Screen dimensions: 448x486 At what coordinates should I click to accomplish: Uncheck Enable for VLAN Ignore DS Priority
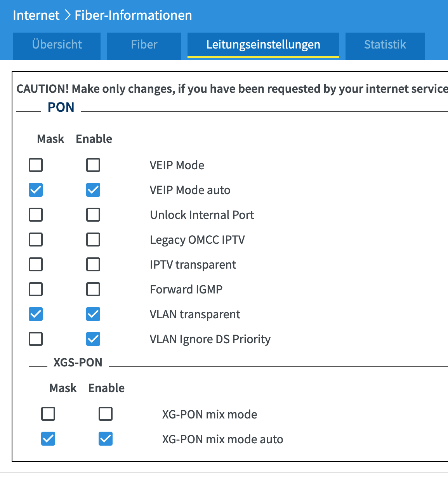pos(93,339)
